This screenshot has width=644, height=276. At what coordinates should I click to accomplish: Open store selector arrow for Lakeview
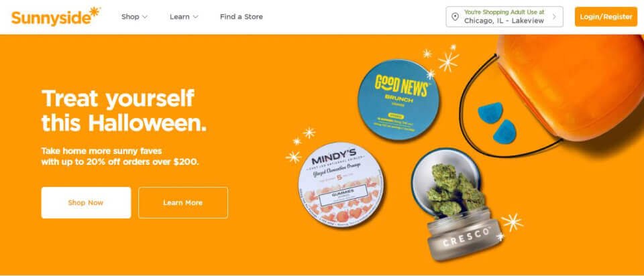tap(554, 17)
